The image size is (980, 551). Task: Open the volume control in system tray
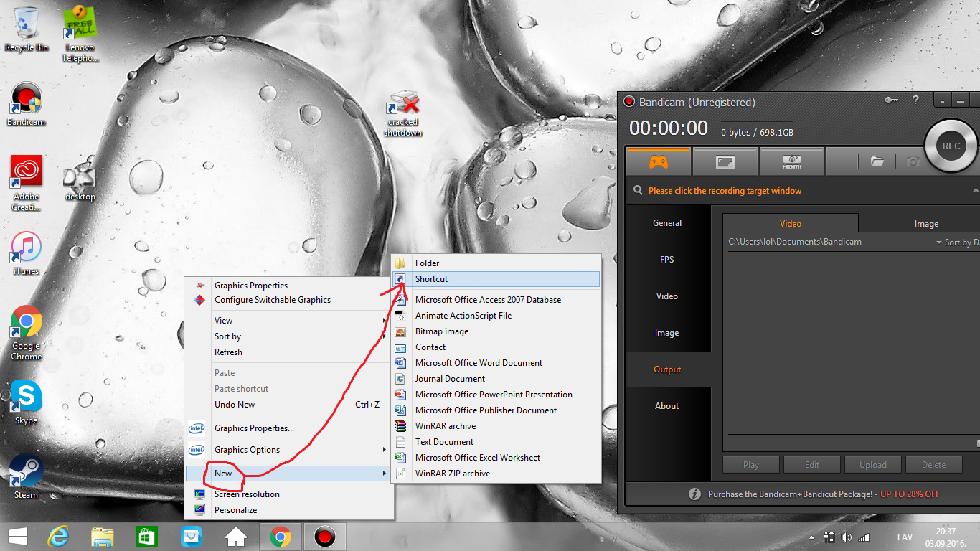click(847, 537)
